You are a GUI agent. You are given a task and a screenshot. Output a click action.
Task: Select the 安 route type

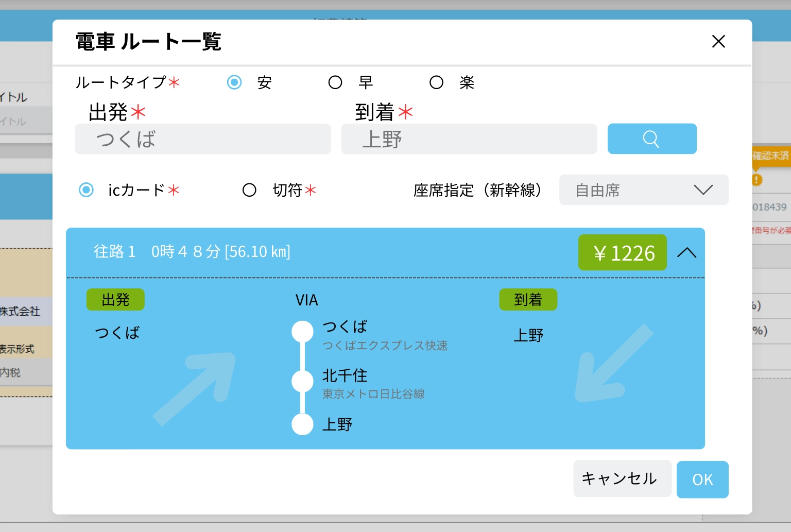(234, 82)
